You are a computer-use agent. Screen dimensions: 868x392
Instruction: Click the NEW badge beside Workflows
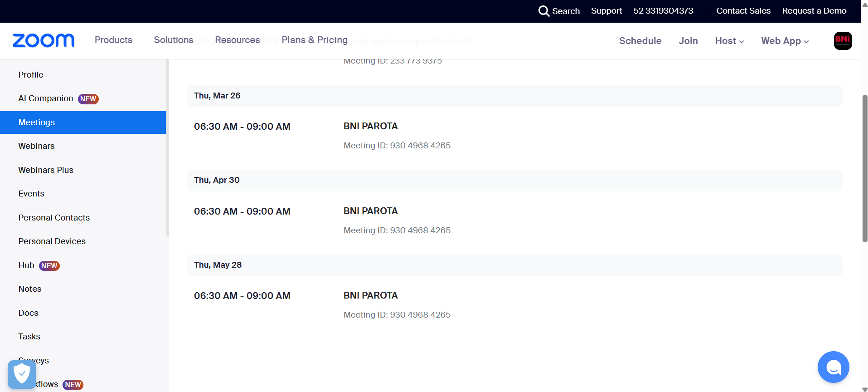(73, 385)
